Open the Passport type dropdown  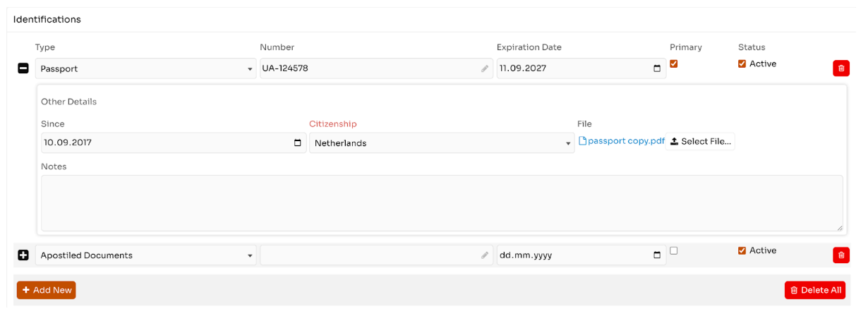pyautogui.click(x=145, y=68)
